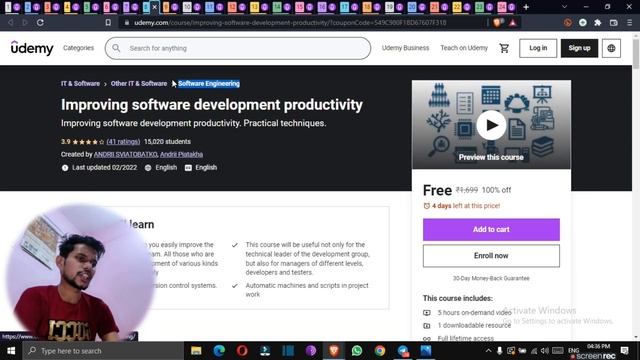Image resolution: width=640 pixels, height=360 pixels.
Task: Open the Other IT & Software breadcrumb
Action: tap(139, 83)
